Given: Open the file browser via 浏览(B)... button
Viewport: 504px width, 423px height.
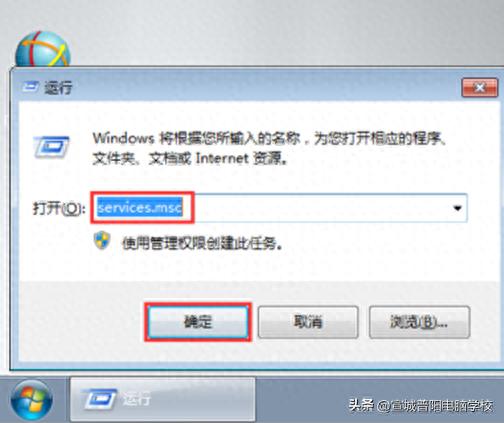Looking at the screenshot, I should (419, 322).
